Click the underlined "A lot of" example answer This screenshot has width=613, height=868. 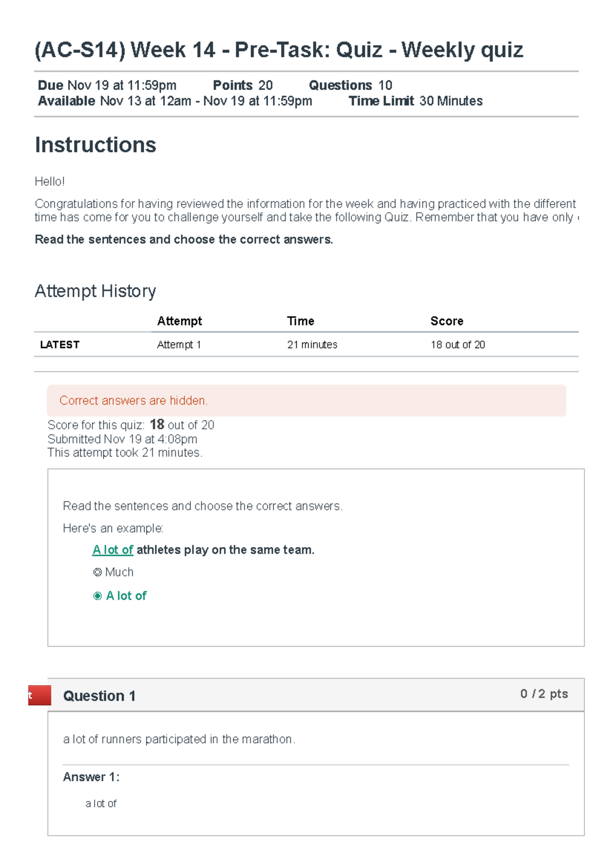point(113,550)
